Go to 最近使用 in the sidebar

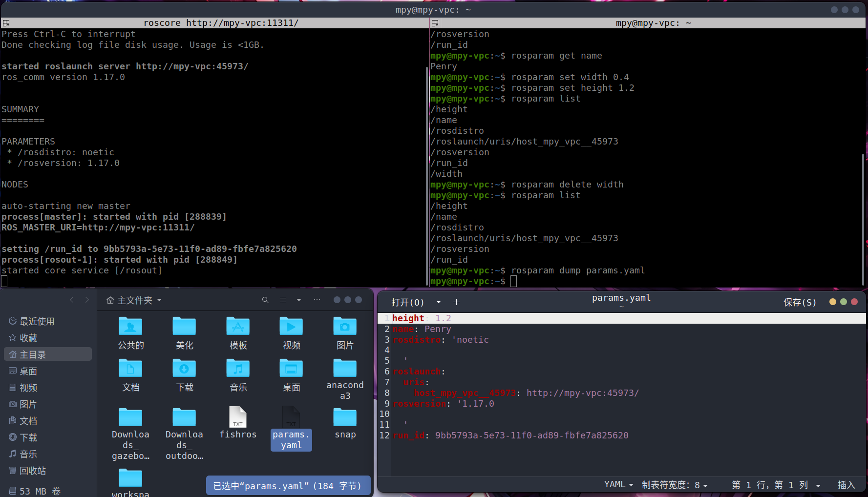coord(37,321)
